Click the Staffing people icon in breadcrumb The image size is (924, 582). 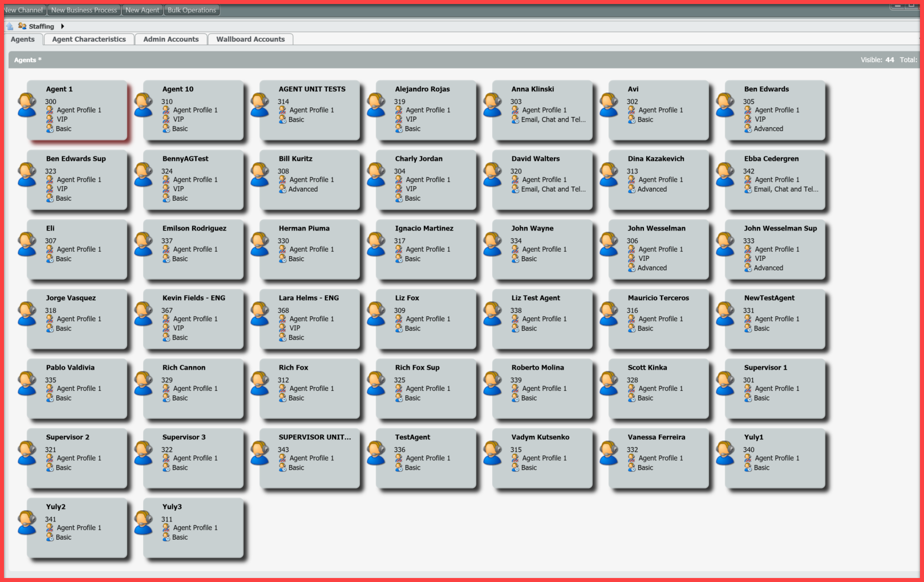(22, 26)
